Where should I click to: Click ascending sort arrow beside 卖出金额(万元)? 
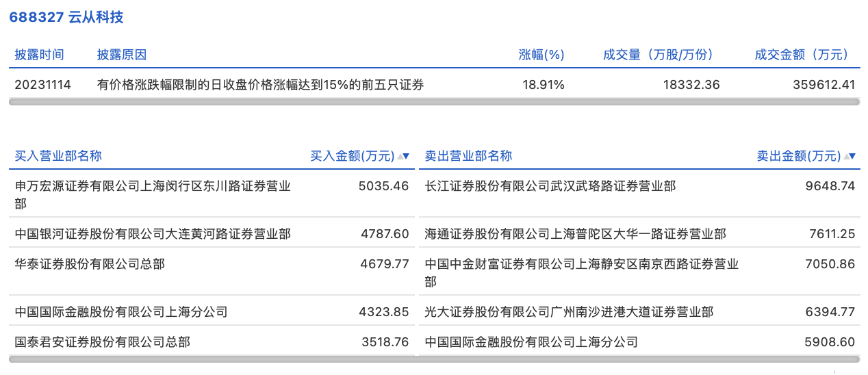tap(845, 157)
